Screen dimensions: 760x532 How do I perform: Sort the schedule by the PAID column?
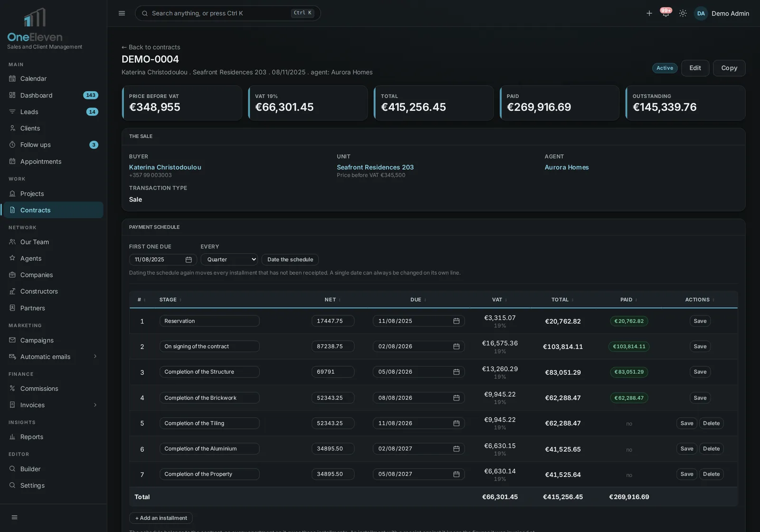[629, 300]
